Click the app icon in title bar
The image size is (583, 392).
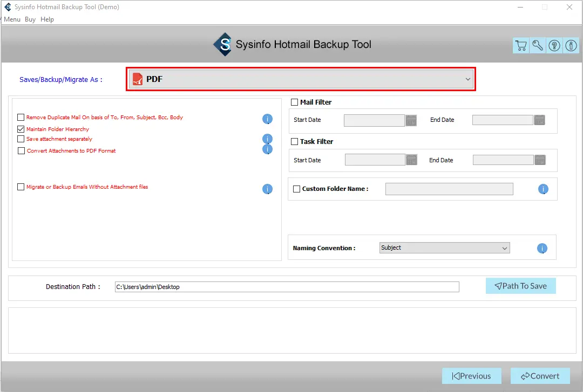8,7
